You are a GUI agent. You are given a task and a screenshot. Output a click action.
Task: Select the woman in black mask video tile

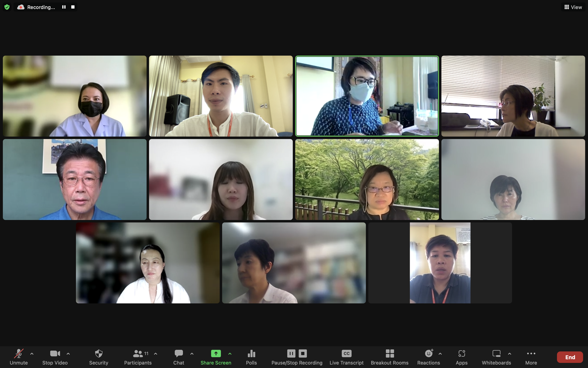(75, 96)
